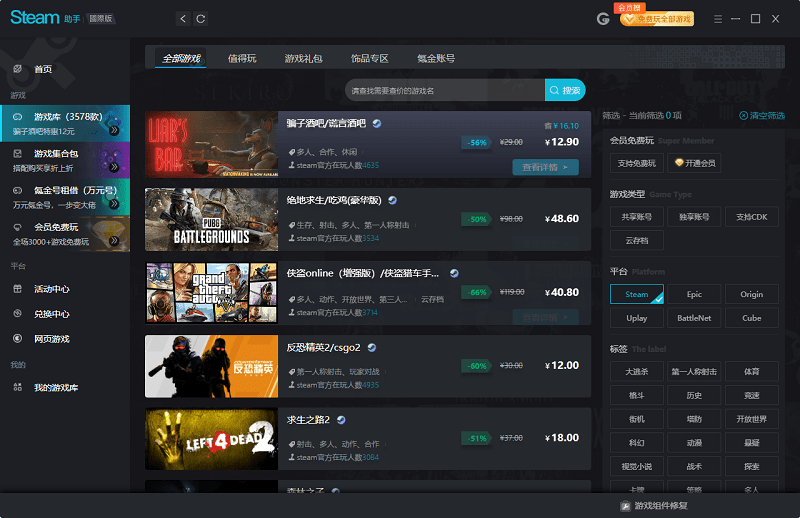The height and width of the screenshot is (518, 800).
Task: Click the 游戏组件修复 repair icon
Action: pyautogui.click(x=625, y=506)
